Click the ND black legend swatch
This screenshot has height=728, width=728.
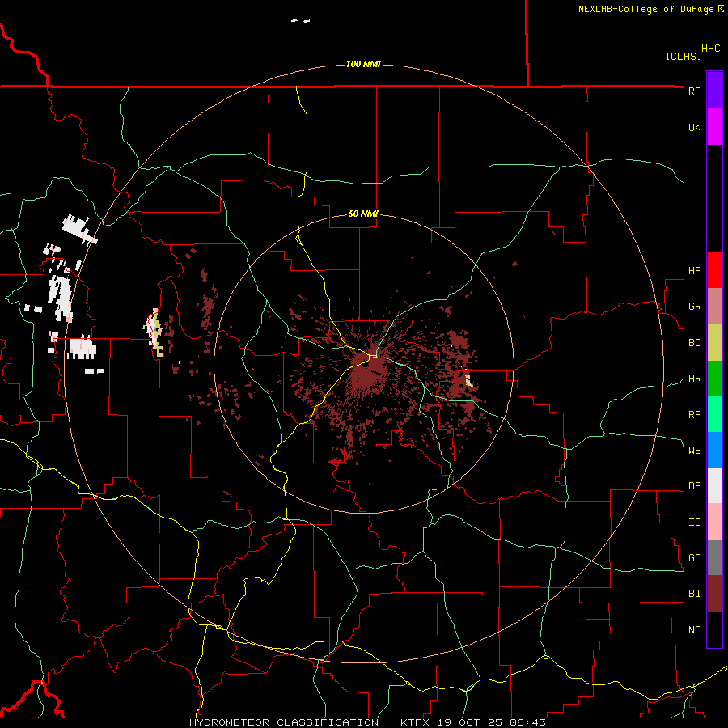[x=714, y=629]
